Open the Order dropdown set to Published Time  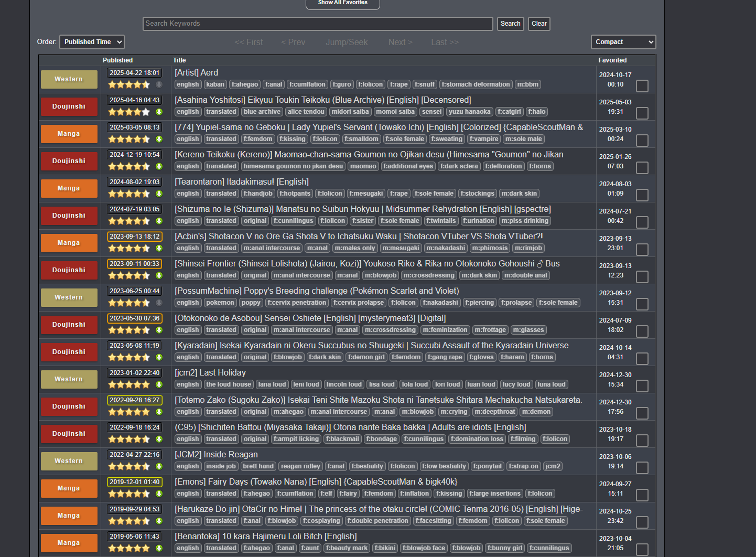pyautogui.click(x=92, y=42)
